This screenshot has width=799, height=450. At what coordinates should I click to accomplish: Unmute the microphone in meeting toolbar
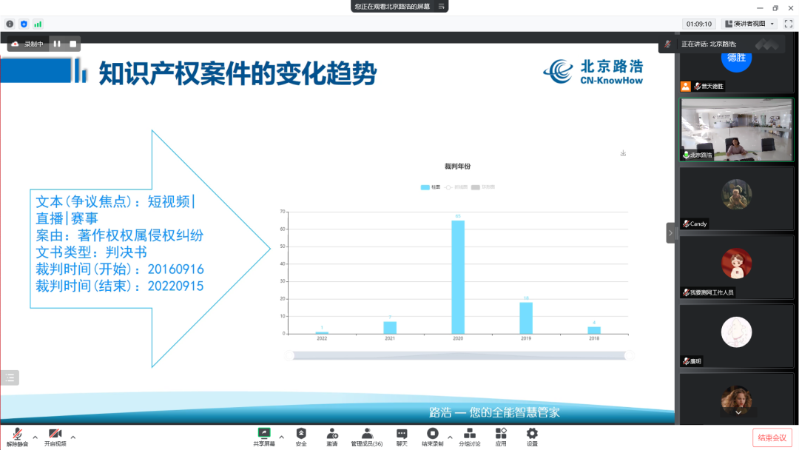(16, 433)
